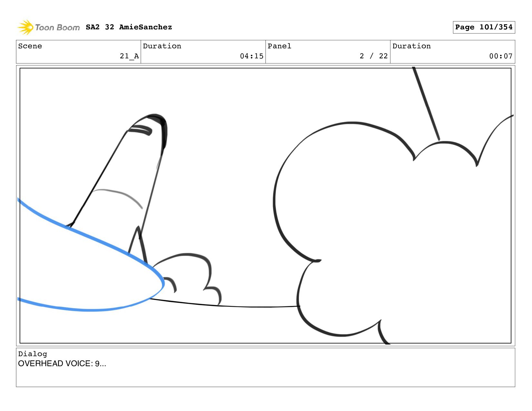Click the 'Panel' header label

coord(279,46)
